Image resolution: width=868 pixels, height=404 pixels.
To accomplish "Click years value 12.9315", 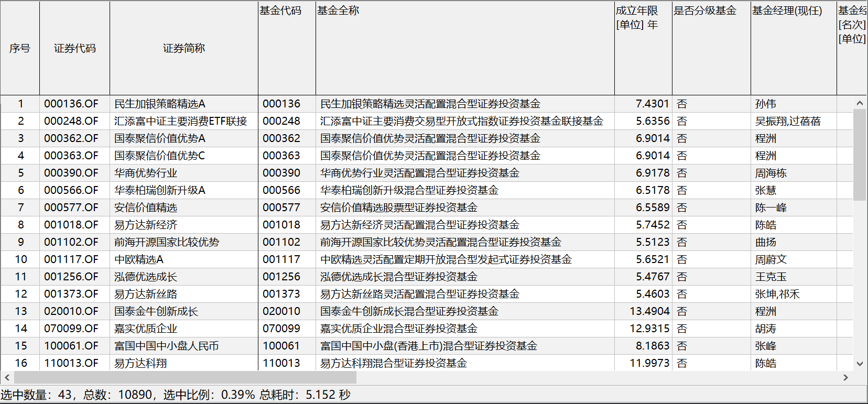I will [643, 329].
